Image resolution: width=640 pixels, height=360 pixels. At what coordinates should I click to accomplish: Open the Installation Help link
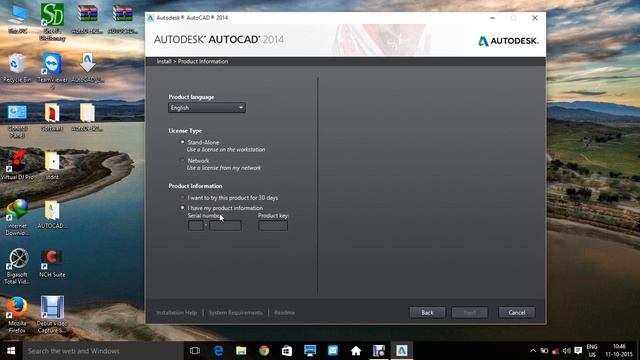point(176,313)
